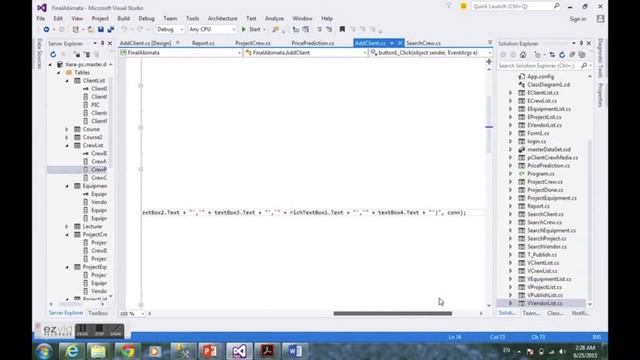Click the Save All icon in toolbar

(111, 29)
